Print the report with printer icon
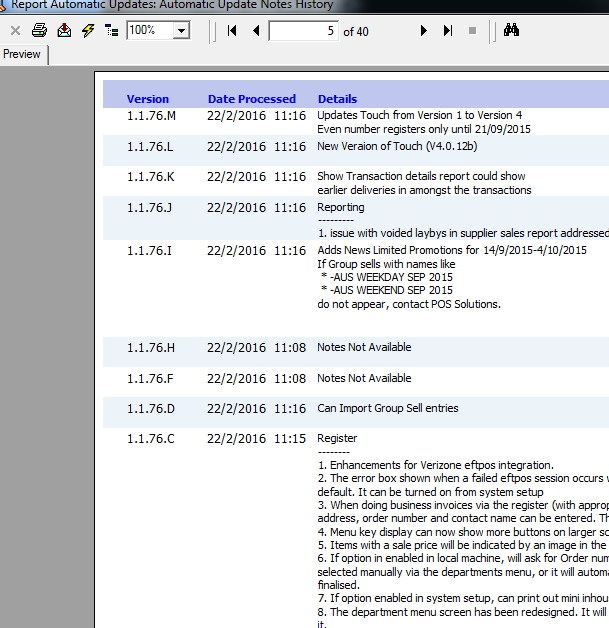 click(x=39, y=30)
